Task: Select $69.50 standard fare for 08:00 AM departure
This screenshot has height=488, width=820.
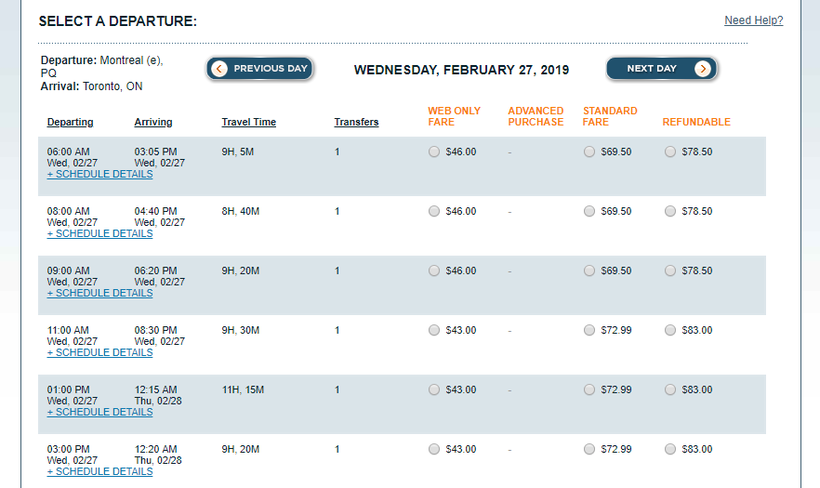Action: [x=589, y=212]
